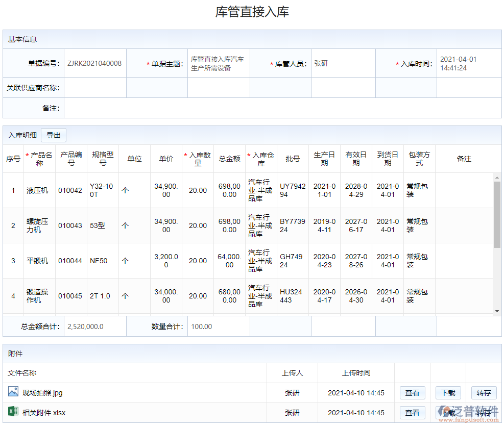Download the 现场拍照.jpg attachment
Viewport: 504px width, 428px height.
(x=448, y=393)
